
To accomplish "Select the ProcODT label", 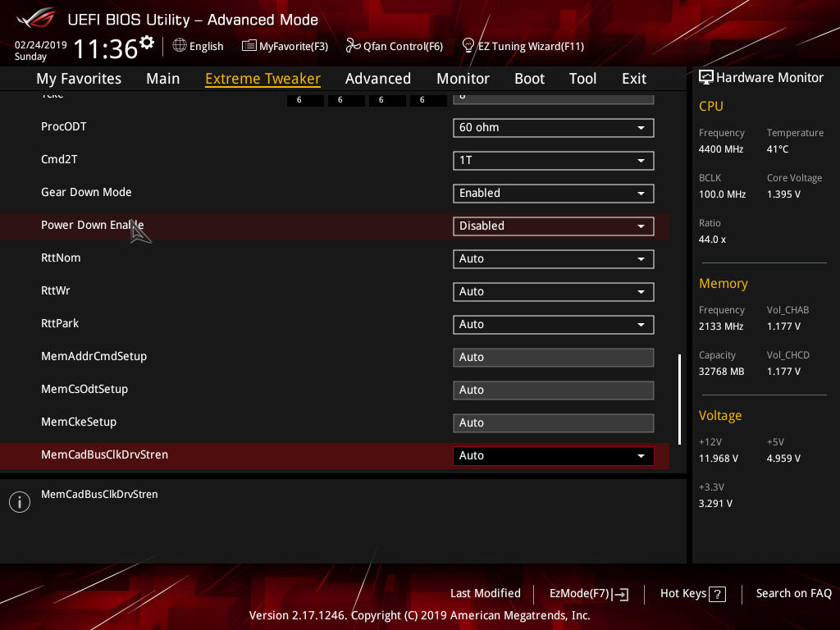I will (x=64, y=127).
